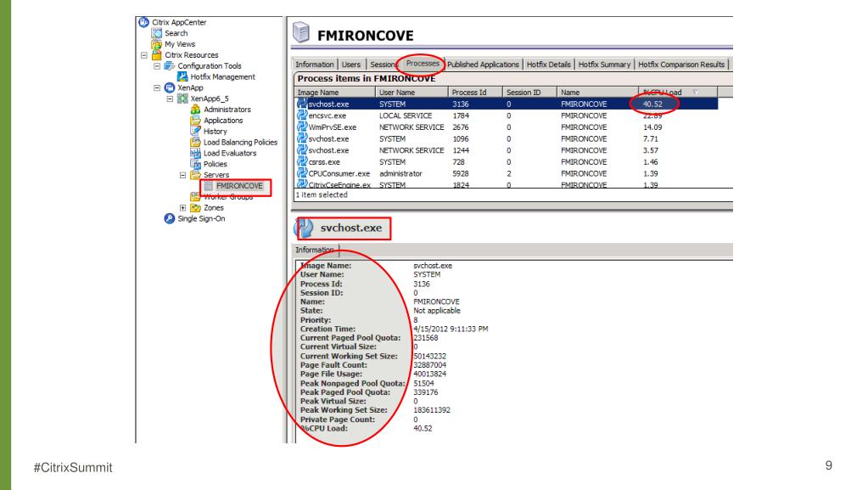The height and width of the screenshot is (490, 868).
Task: Collapse the Configuration Tools node
Action: pyautogui.click(x=157, y=66)
